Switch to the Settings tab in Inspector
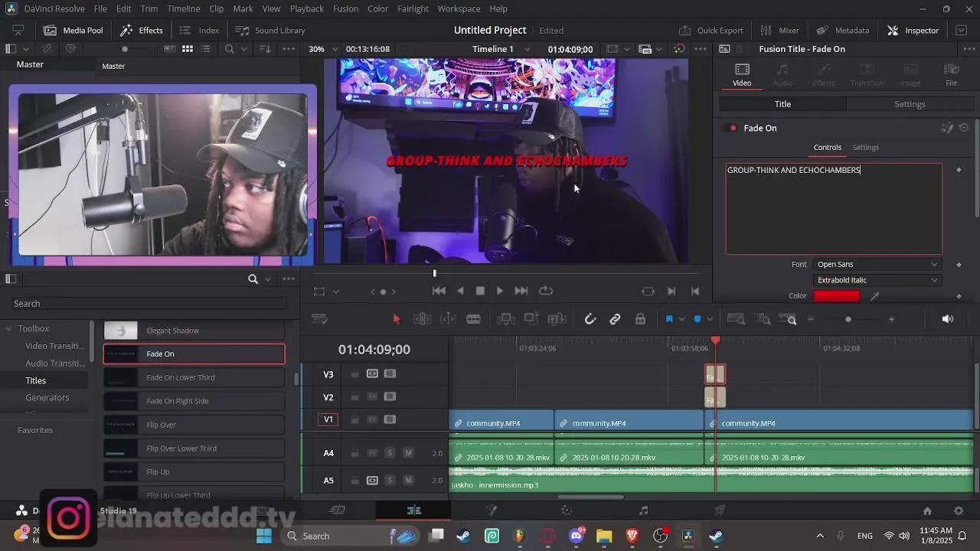 (910, 104)
